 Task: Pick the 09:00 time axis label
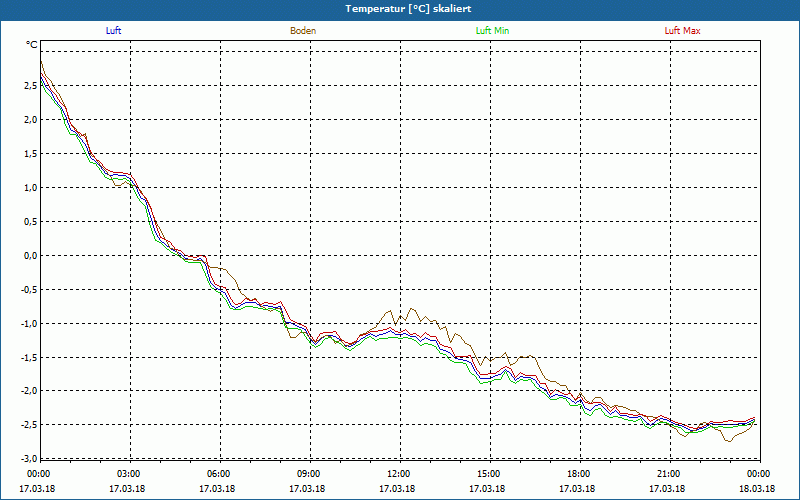click(309, 474)
